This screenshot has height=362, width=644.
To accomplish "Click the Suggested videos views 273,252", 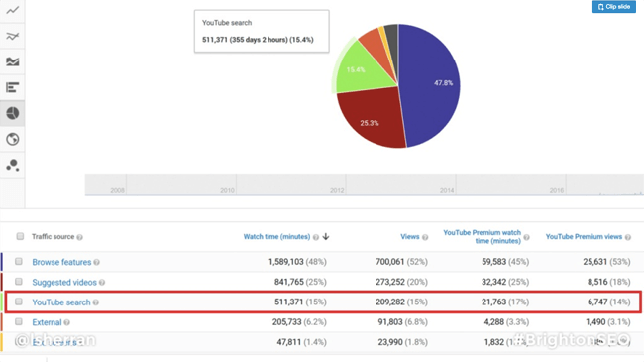I will click(390, 282).
